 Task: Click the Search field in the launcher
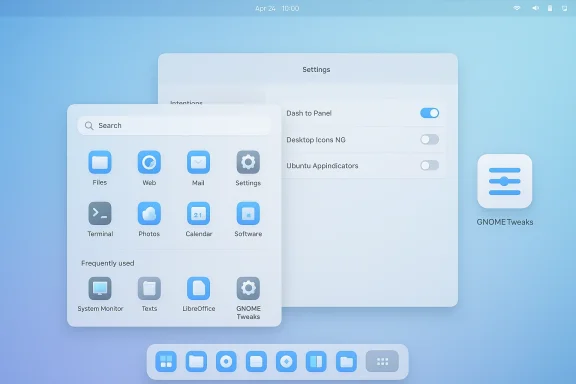174,126
